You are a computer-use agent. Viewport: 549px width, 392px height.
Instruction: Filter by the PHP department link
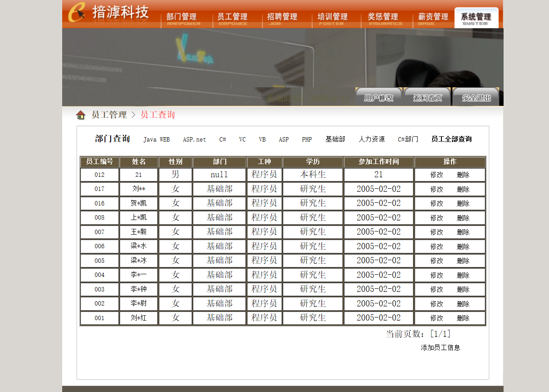coord(306,139)
